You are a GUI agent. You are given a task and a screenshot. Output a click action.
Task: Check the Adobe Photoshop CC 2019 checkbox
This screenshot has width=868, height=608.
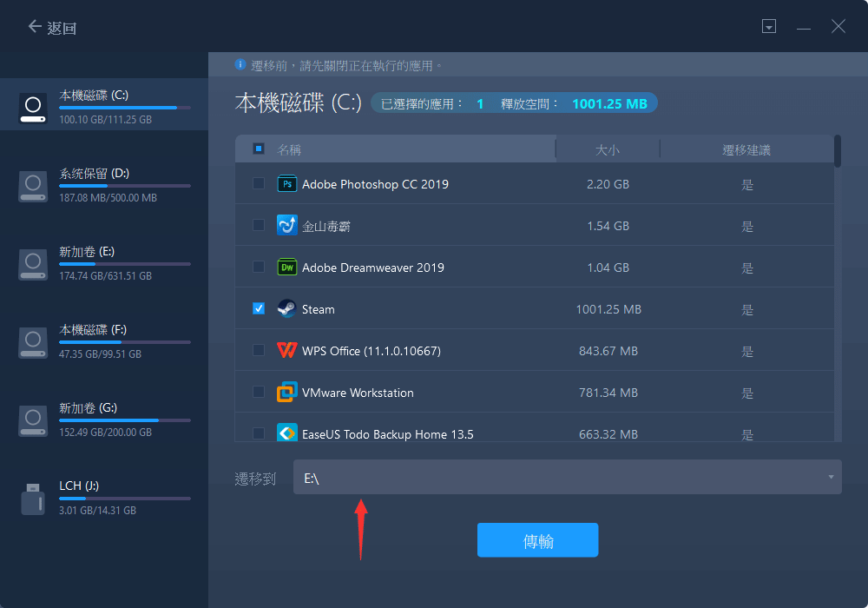pos(258,184)
